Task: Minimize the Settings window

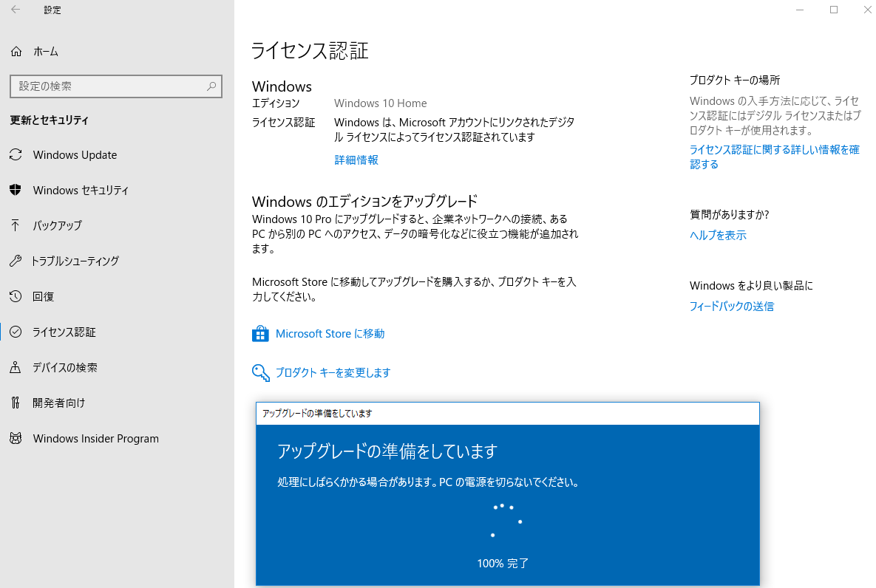Action: coord(800,10)
